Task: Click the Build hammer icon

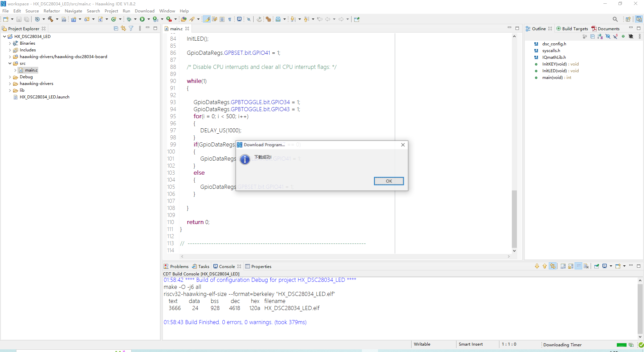Action: (50, 19)
